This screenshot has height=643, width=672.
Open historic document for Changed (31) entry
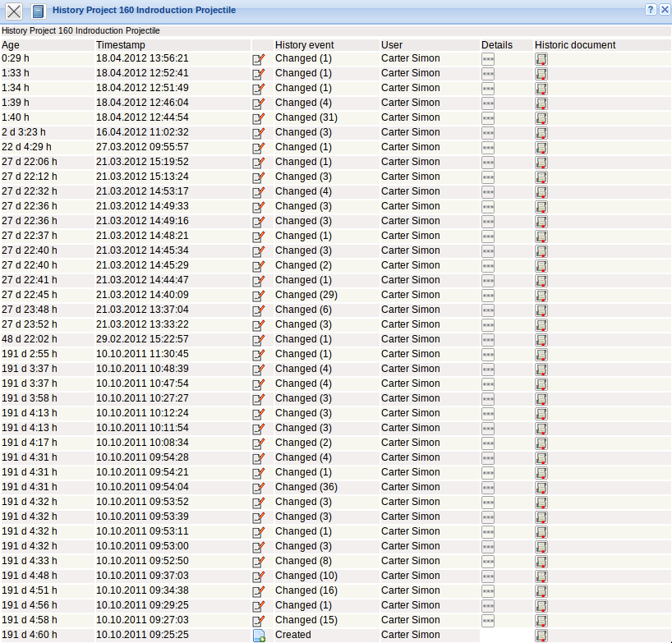click(541, 118)
